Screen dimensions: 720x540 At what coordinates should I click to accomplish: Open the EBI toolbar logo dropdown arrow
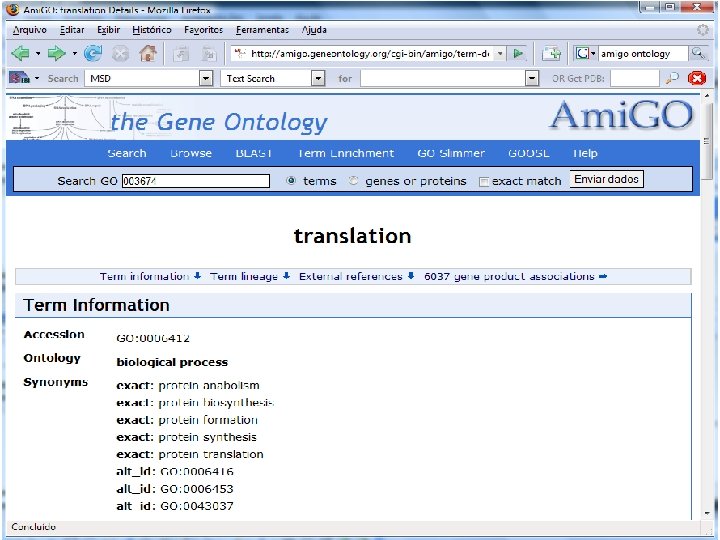[x=37, y=78]
